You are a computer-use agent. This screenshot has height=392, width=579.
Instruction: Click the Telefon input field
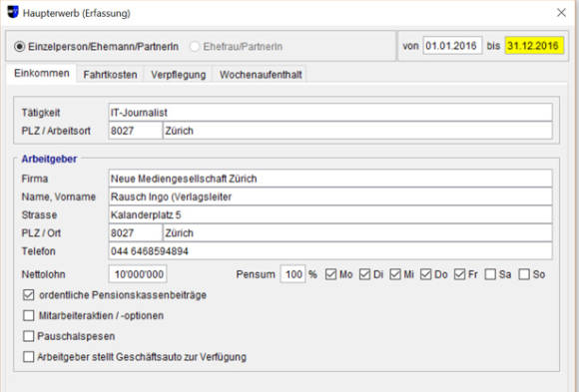click(x=330, y=251)
